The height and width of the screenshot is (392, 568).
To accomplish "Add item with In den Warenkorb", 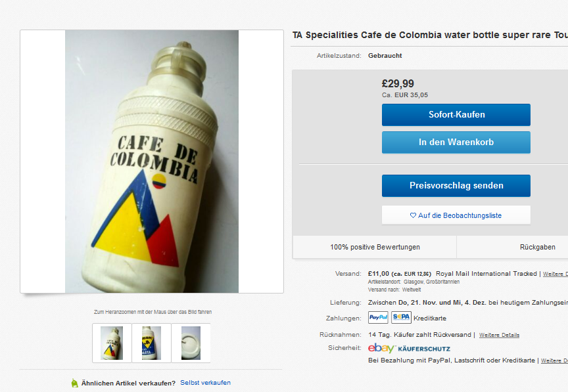I will [456, 142].
